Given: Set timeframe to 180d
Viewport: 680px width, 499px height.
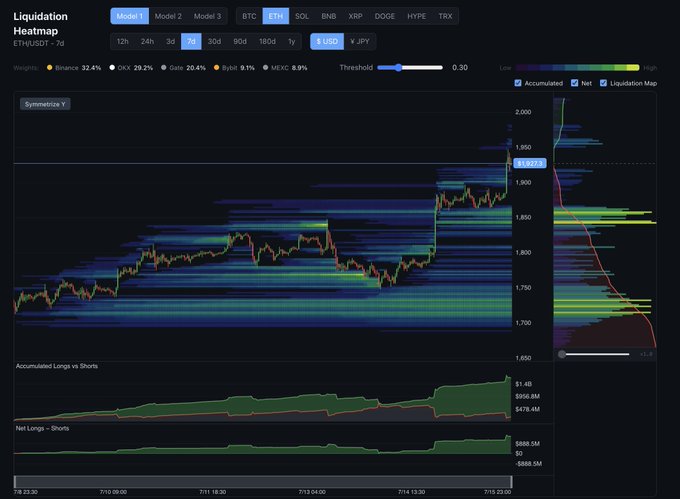Looking at the screenshot, I should pyautogui.click(x=267, y=41).
